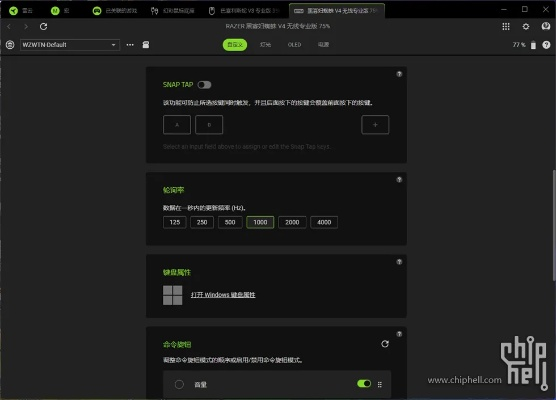Open the three-dot profile options menu
Screen dimensions: 556x400
130,45
